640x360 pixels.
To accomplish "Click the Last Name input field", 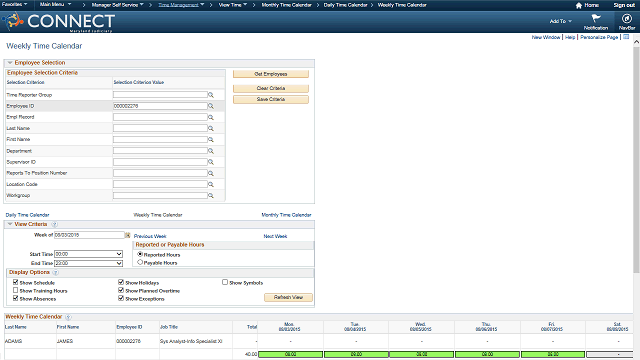I will click(160, 128).
